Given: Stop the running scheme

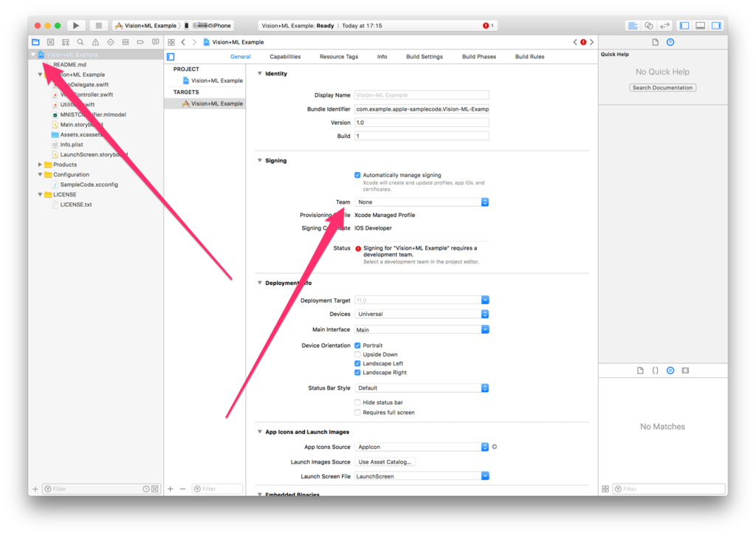Looking at the screenshot, I should tap(98, 26).
